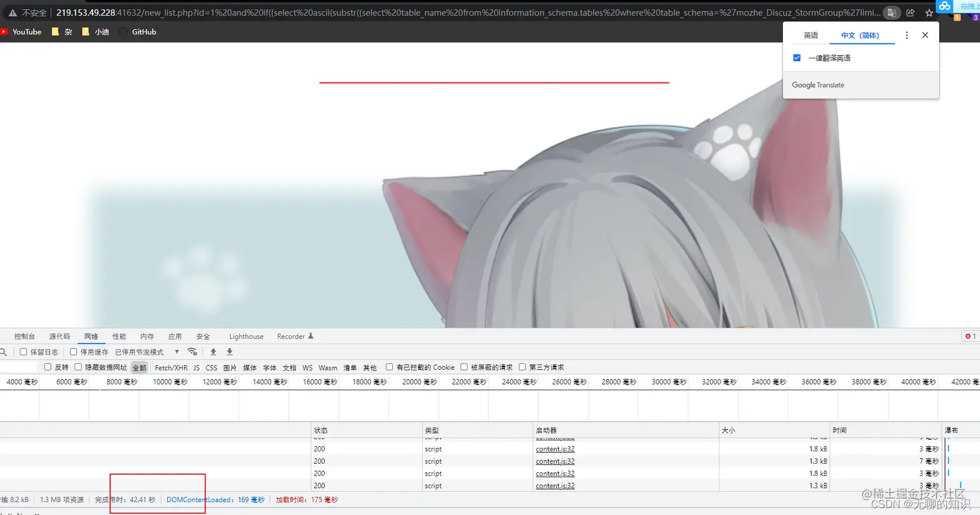The width and height of the screenshot is (980, 515).
Task: Filter requests by 字体
Action: [270, 367]
